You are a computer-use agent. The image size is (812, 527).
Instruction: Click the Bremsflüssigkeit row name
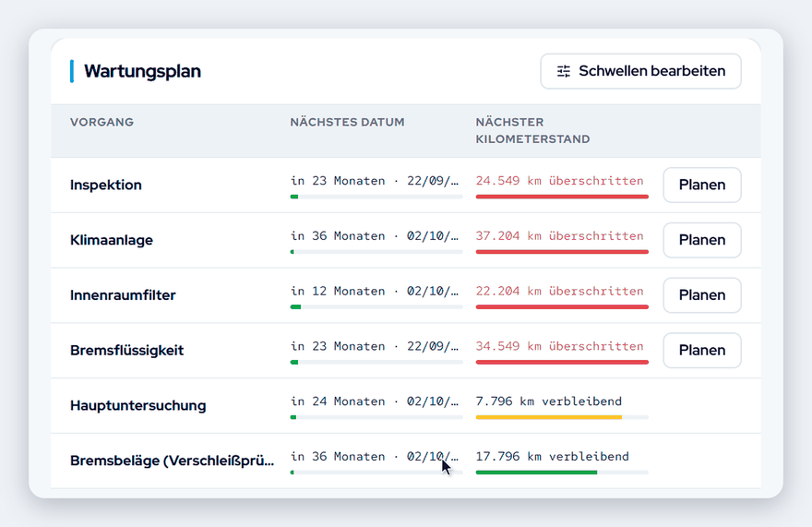(x=127, y=351)
